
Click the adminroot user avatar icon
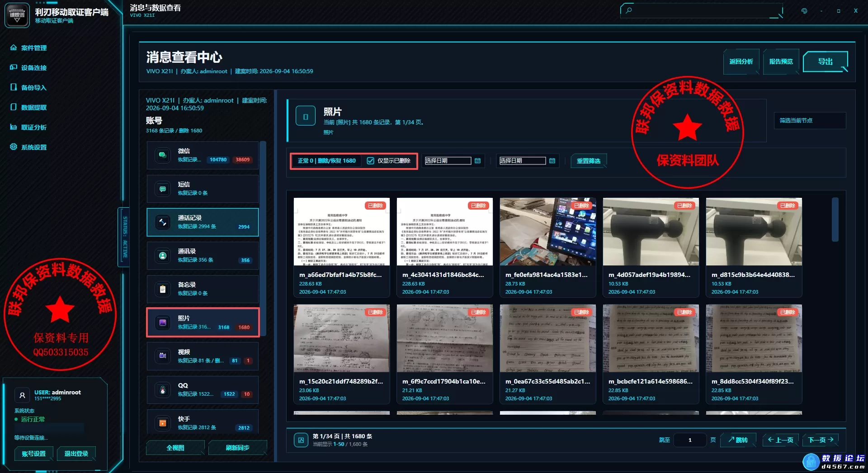coord(22,395)
